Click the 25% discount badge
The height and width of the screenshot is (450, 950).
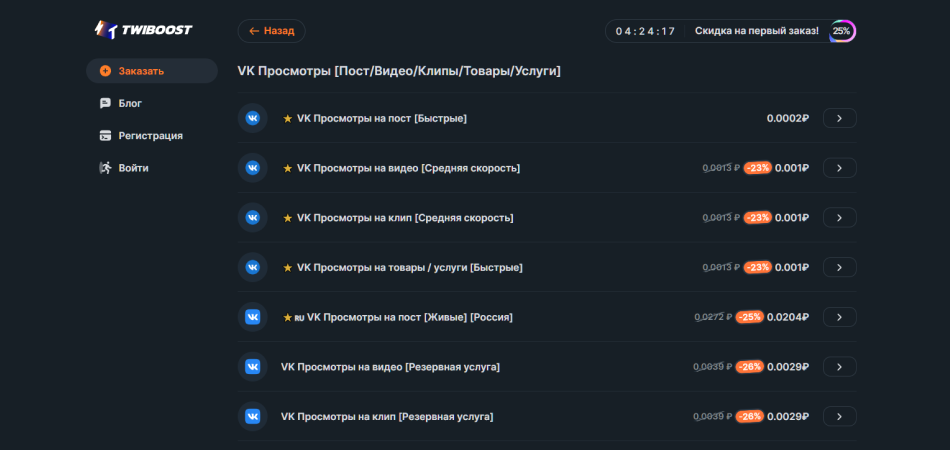click(842, 31)
